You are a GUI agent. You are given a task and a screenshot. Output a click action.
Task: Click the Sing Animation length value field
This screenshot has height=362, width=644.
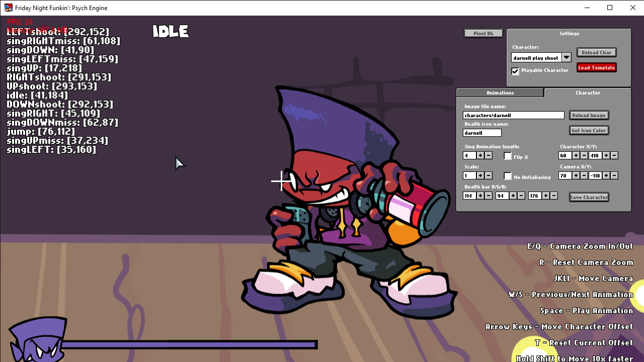(x=469, y=156)
